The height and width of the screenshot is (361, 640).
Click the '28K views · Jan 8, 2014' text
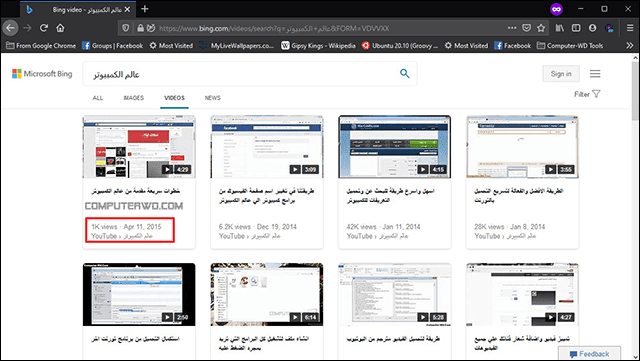click(x=509, y=227)
